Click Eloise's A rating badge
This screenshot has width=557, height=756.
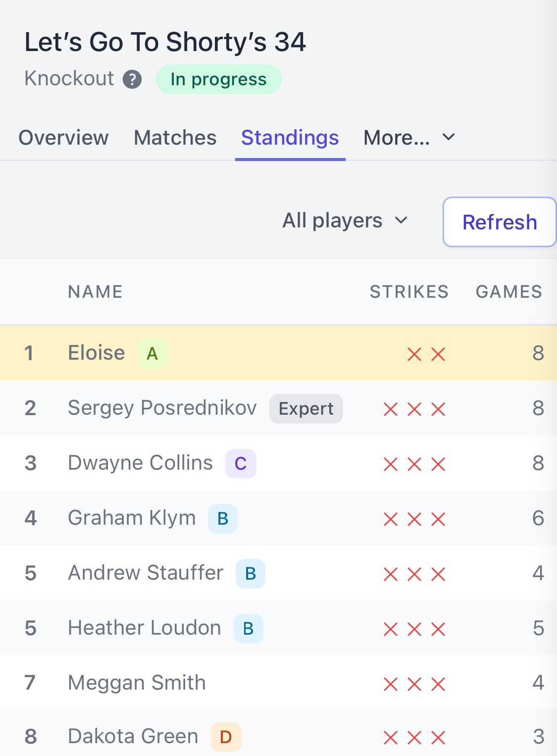(152, 354)
